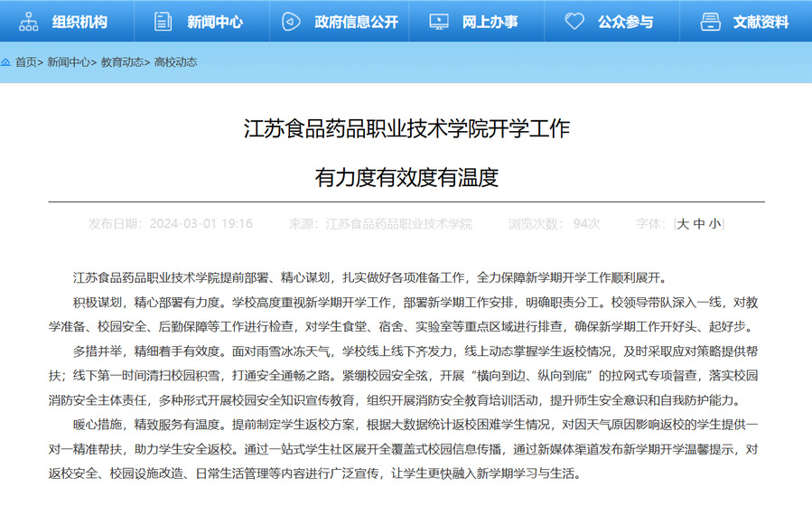Click the 组织机构 org-chart icon
Image resolution: width=812 pixels, height=506 pixels.
coord(29,22)
